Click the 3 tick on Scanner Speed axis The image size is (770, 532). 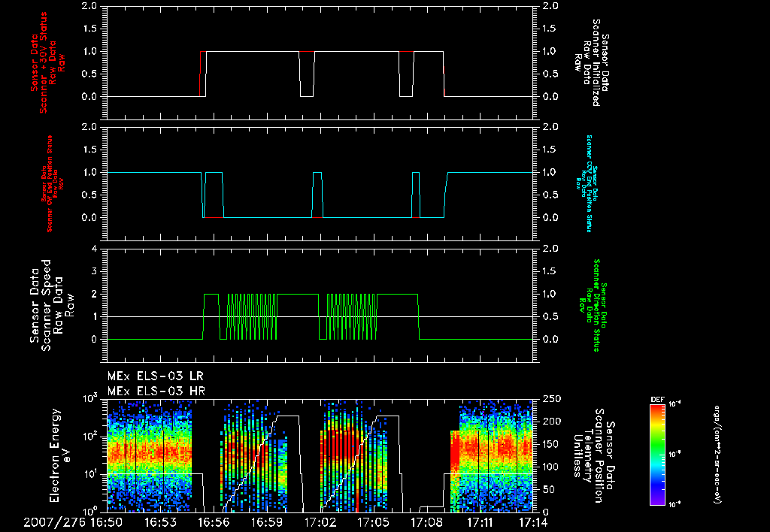pyautogui.click(x=94, y=271)
